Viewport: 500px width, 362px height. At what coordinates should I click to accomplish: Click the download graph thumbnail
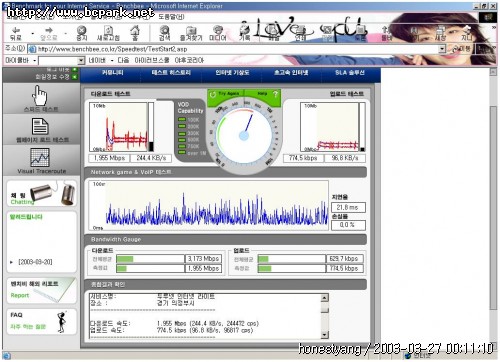[x=118, y=127]
